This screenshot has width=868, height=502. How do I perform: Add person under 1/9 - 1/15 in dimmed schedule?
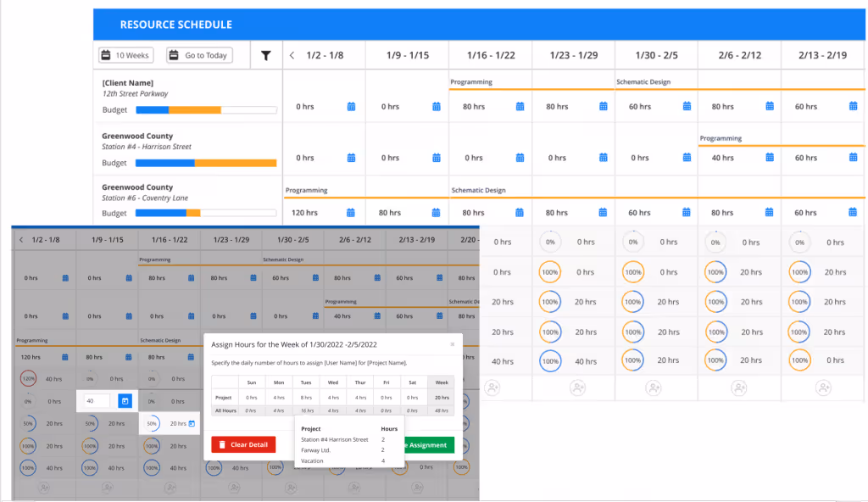[108, 488]
